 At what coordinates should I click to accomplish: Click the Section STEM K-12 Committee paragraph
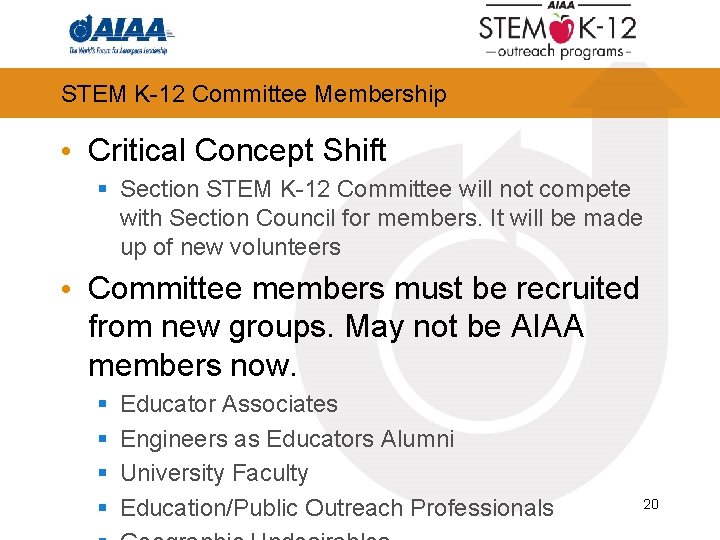[380, 218]
